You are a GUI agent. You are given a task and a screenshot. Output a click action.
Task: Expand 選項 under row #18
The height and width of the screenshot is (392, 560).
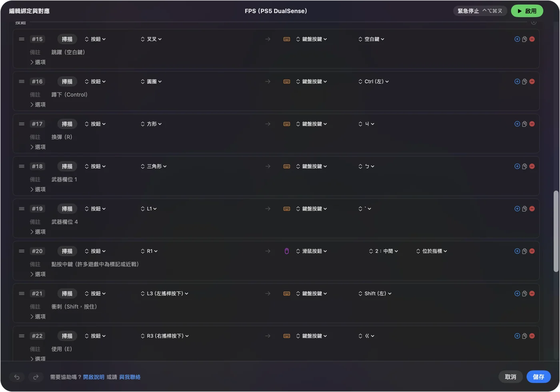point(38,189)
